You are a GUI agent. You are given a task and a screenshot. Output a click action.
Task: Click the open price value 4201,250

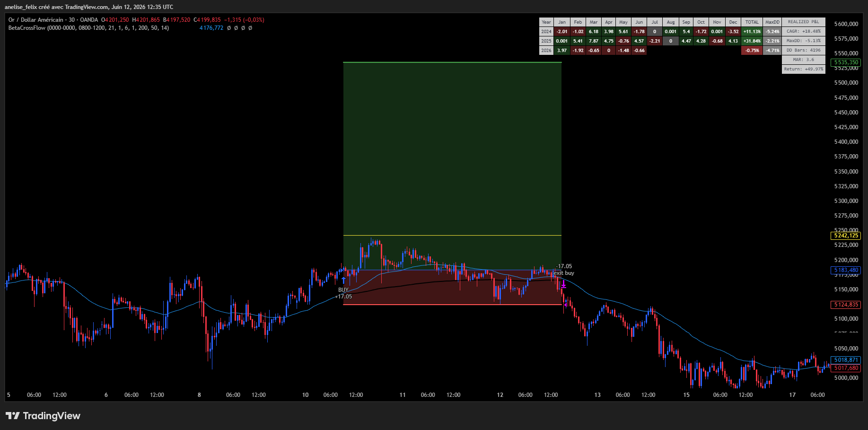(x=117, y=20)
